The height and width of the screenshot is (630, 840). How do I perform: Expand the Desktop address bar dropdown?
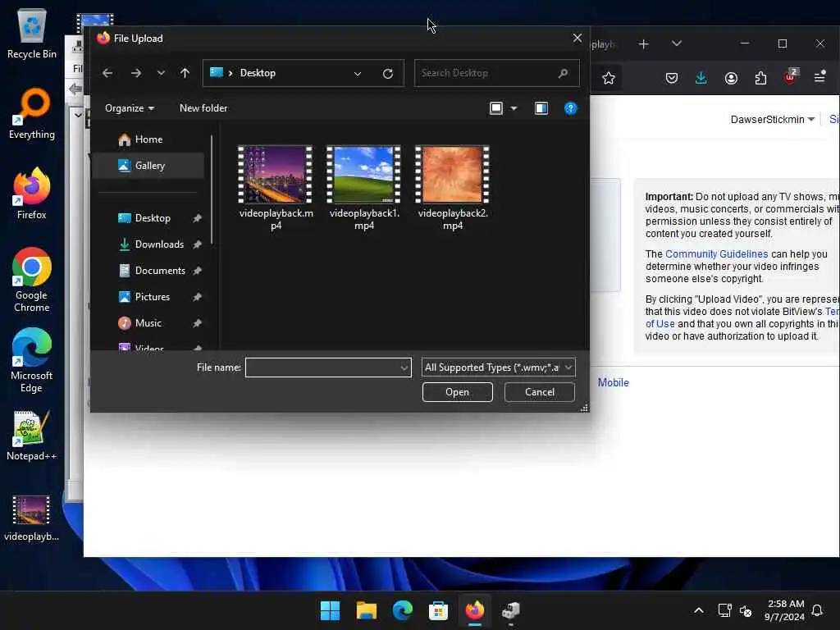pos(358,73)
